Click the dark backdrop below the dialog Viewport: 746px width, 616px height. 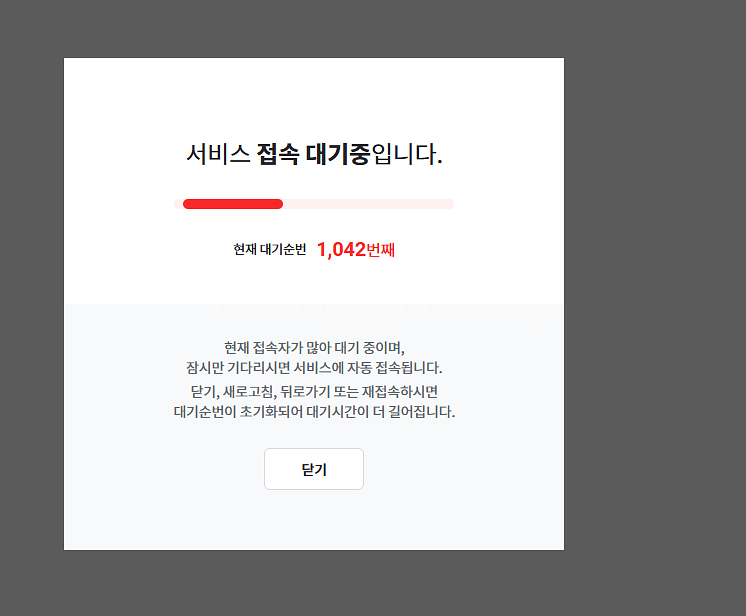tap(314, 582)
